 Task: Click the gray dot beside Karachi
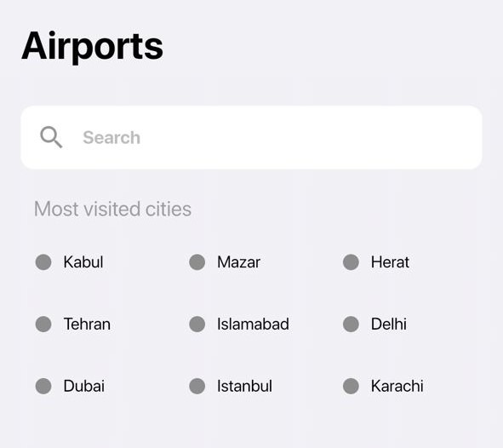coord(351,386)
